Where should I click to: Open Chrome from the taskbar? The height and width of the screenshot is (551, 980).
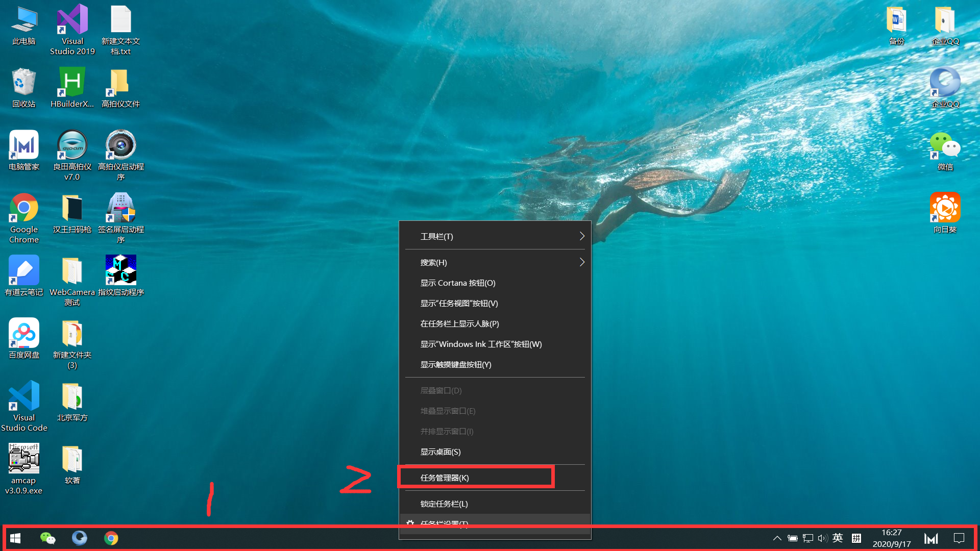pyautogui.click(x=111, y=538)
